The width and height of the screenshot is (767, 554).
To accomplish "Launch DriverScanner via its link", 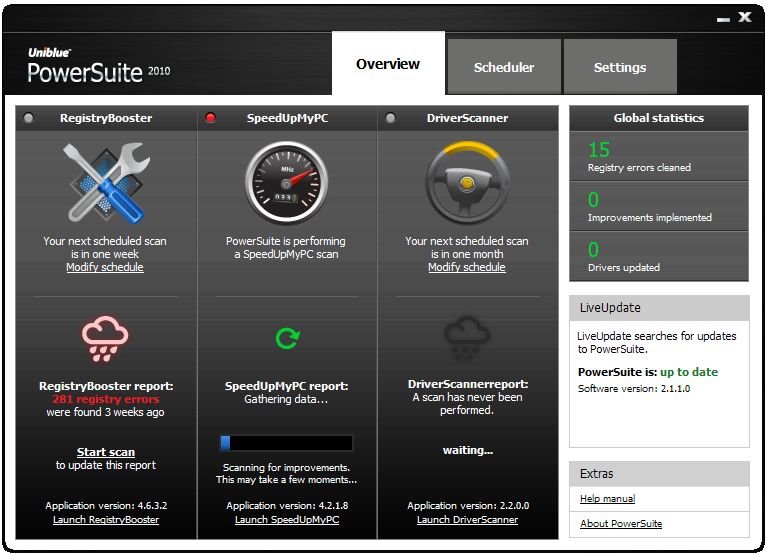I will pos(467,519).
